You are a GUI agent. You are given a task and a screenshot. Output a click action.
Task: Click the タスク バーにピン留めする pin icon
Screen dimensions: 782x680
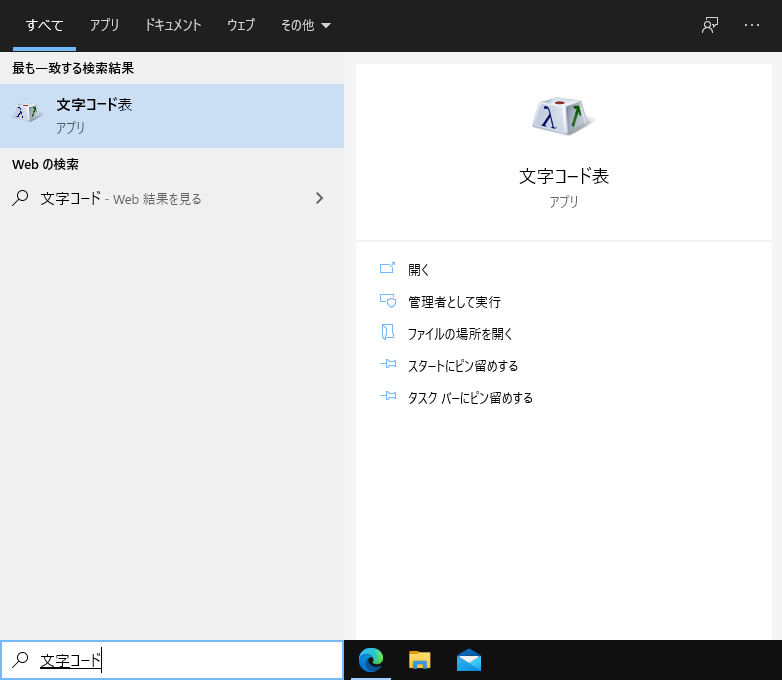pyautogui.click(x=388, y=396)
